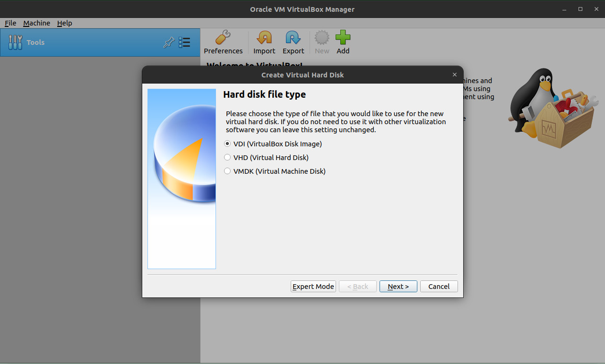The width and height of the screenshot is (605, 364).
Task: Switch to Expert Mode
Action: [313, 287]
